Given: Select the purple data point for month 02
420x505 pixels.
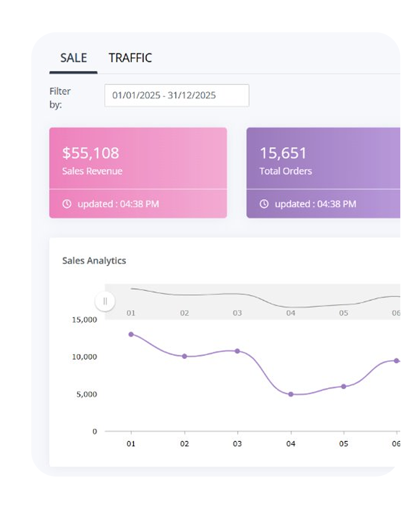Looking at the screenshot, I should coord(185,356).
